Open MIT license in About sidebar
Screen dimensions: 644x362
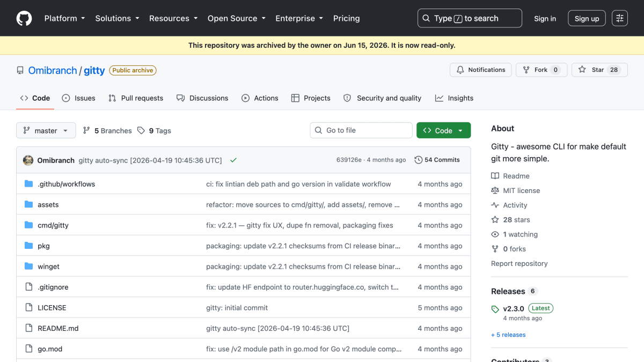coord(516,190)
